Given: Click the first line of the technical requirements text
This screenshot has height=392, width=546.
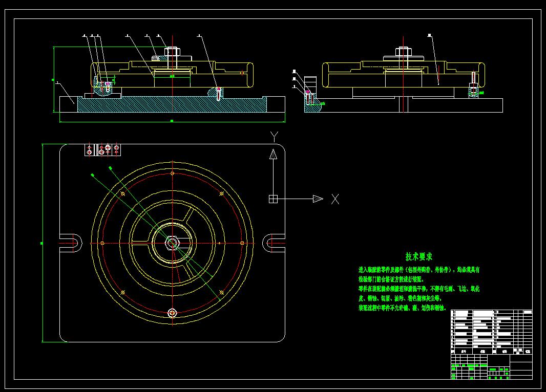Looking at the screenshot, I should (419, 270).
